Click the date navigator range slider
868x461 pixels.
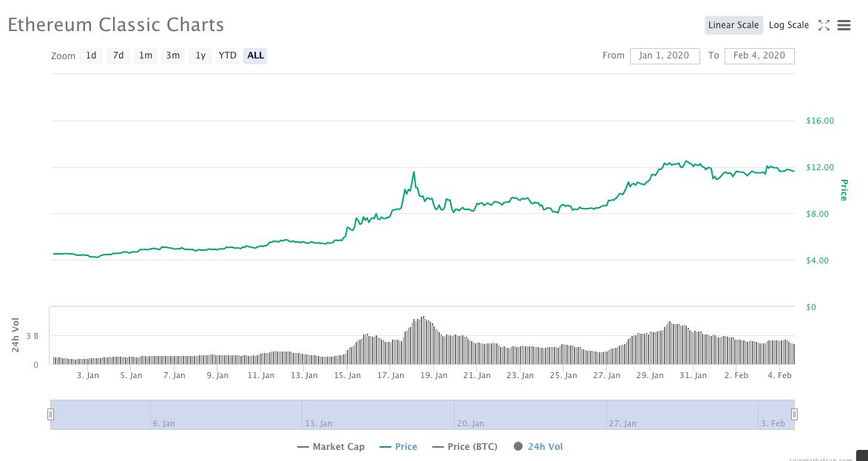point(421,414)
